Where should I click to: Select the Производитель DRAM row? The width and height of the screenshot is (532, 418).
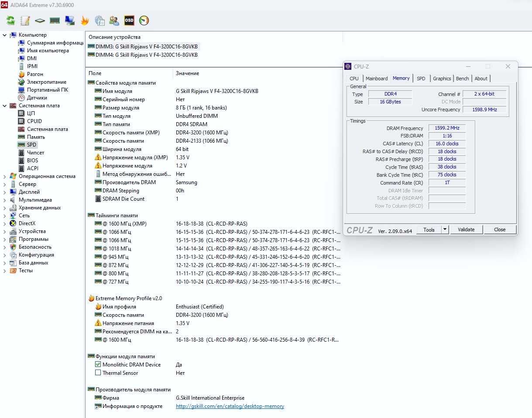point(214,182)
